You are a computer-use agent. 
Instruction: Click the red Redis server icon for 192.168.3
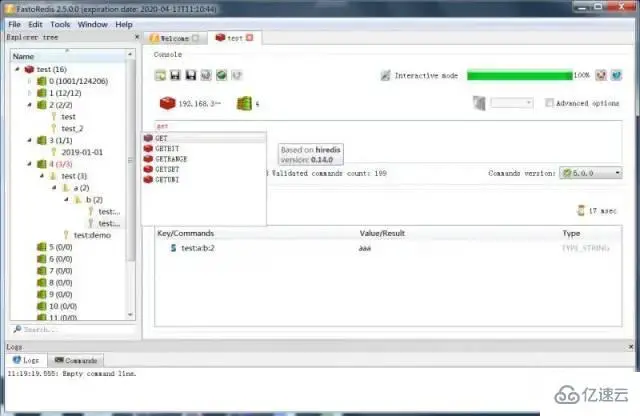167,102
